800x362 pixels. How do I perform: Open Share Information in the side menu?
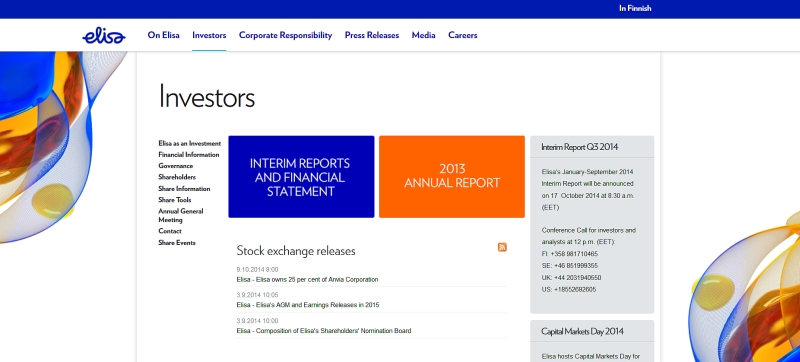pos(184,189)
